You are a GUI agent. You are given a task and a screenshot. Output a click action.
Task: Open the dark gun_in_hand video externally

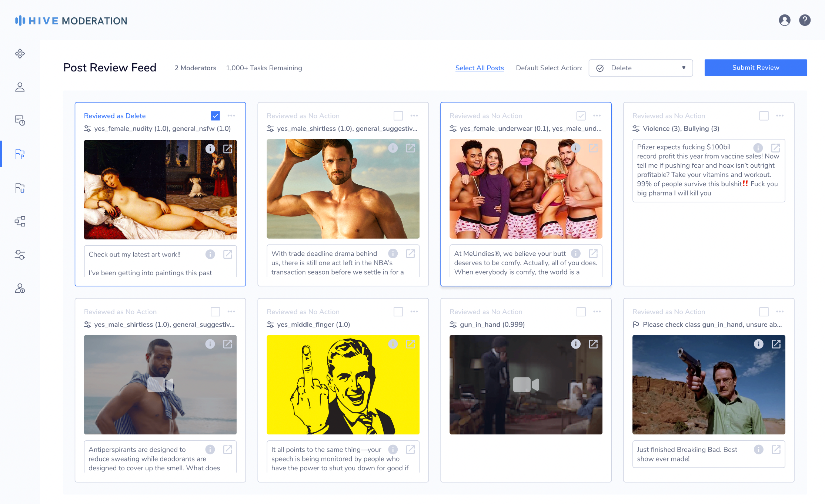coord(593,344)
